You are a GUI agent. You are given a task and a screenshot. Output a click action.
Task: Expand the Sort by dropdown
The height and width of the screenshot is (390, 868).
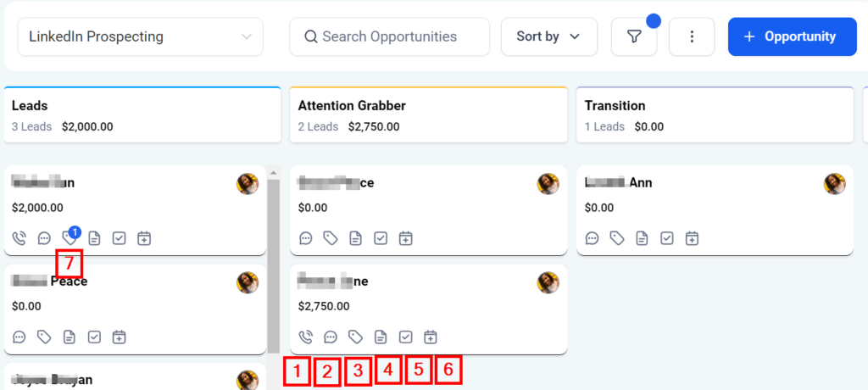549,36
